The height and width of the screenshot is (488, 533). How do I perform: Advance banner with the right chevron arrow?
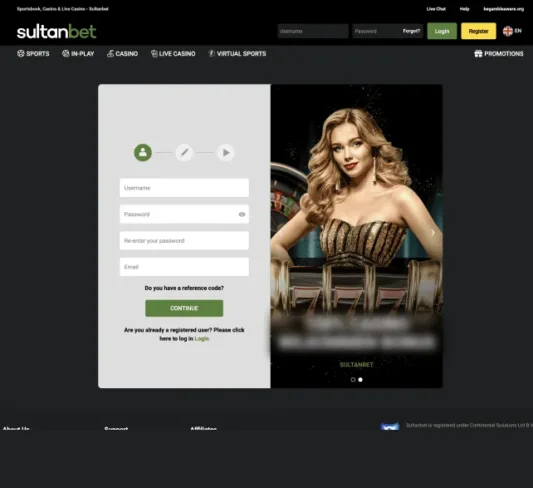433,232
